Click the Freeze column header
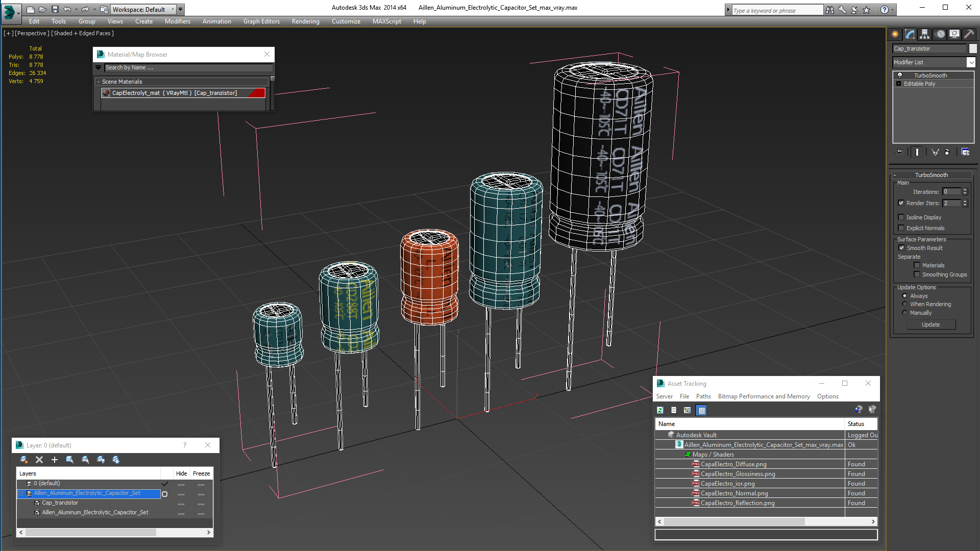The width and height of the screenshot is (980, 551). 201,473
